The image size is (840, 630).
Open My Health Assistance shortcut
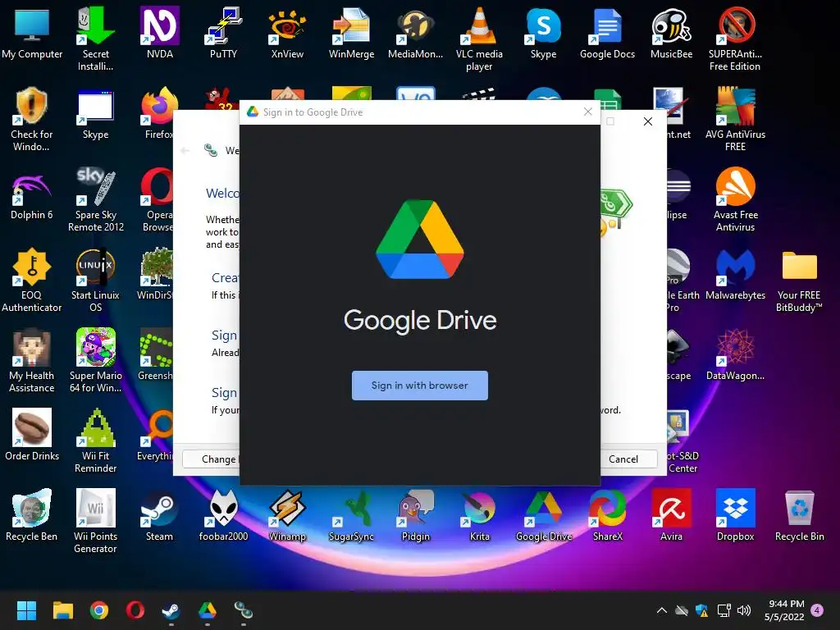click(32, 360)
